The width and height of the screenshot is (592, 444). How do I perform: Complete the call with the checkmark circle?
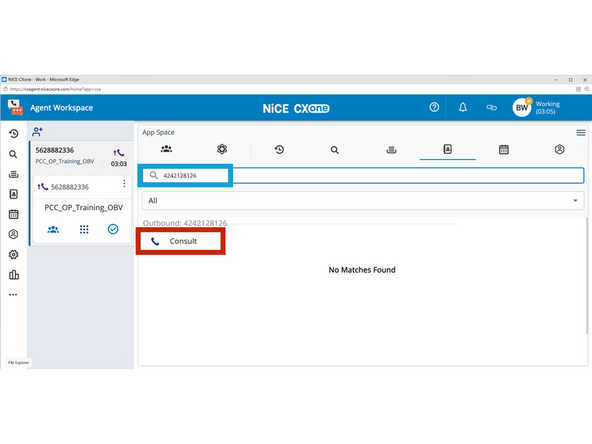click(x=113, y=229)
